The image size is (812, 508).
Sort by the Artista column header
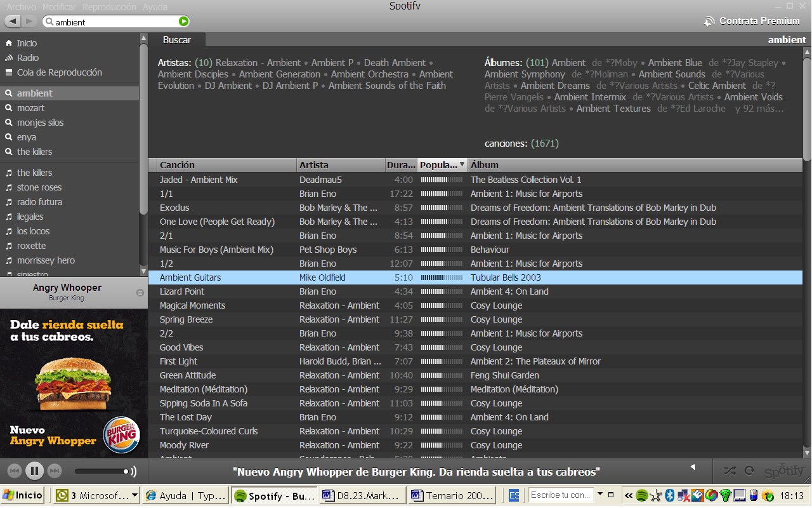341,165
